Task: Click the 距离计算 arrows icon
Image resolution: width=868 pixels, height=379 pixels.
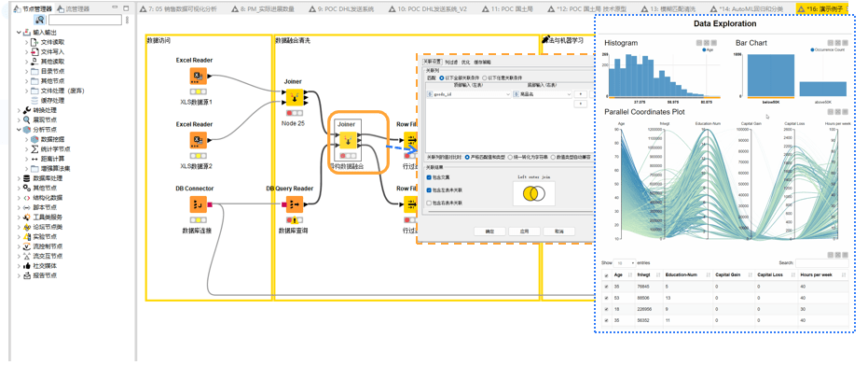Action: [x=35, y=159]
